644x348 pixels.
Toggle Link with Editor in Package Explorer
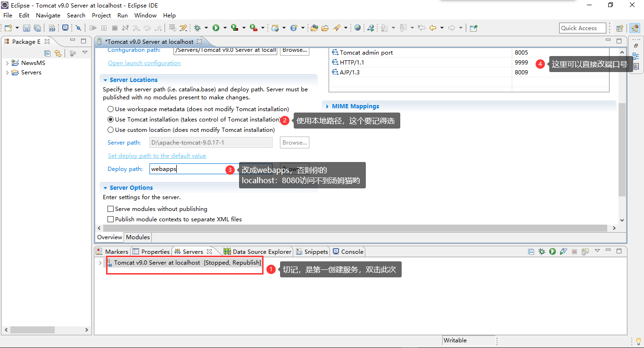tap(58, 53)
